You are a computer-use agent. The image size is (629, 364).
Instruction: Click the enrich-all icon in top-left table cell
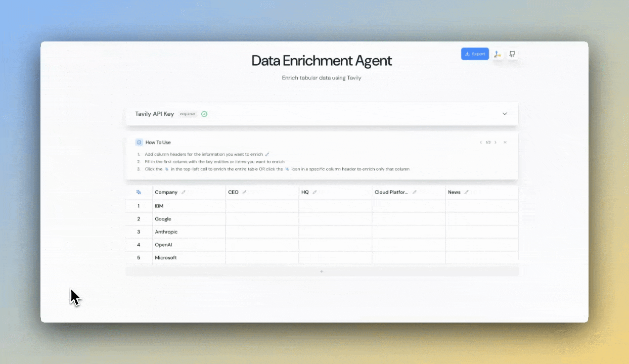point(139,192)
